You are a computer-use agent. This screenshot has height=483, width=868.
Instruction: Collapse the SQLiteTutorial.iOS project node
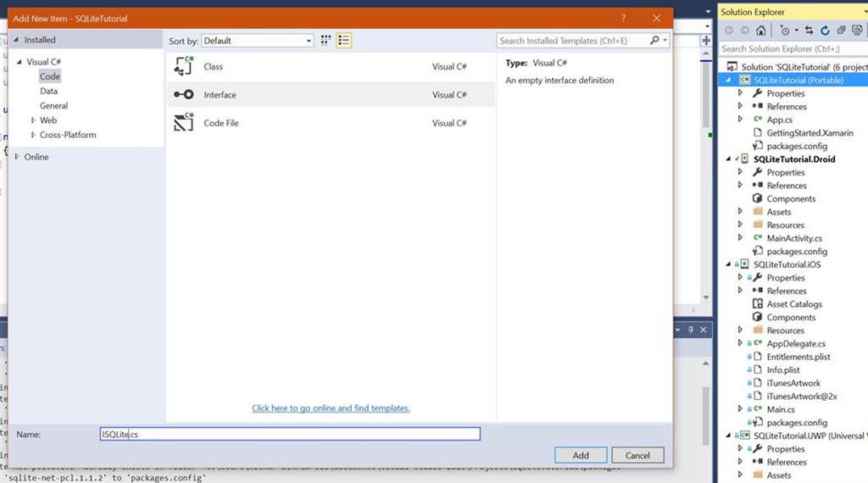[728, 264]
